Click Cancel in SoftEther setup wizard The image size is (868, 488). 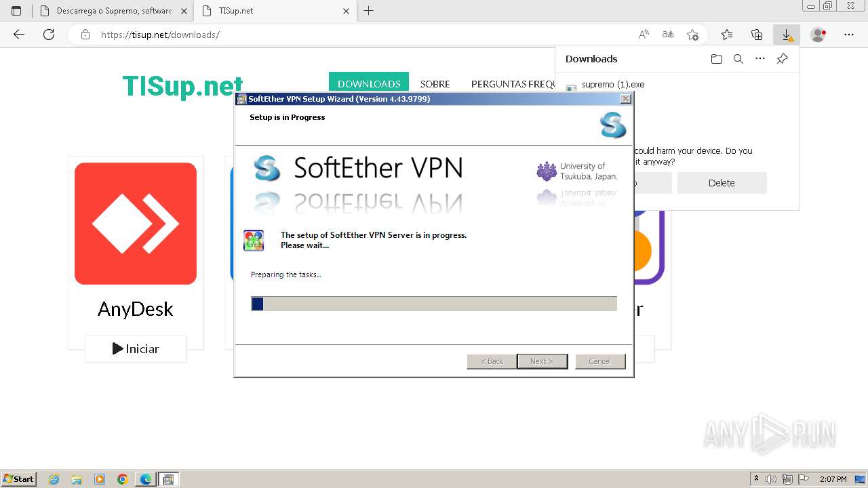pyautogui.click(x=600, y=361)
